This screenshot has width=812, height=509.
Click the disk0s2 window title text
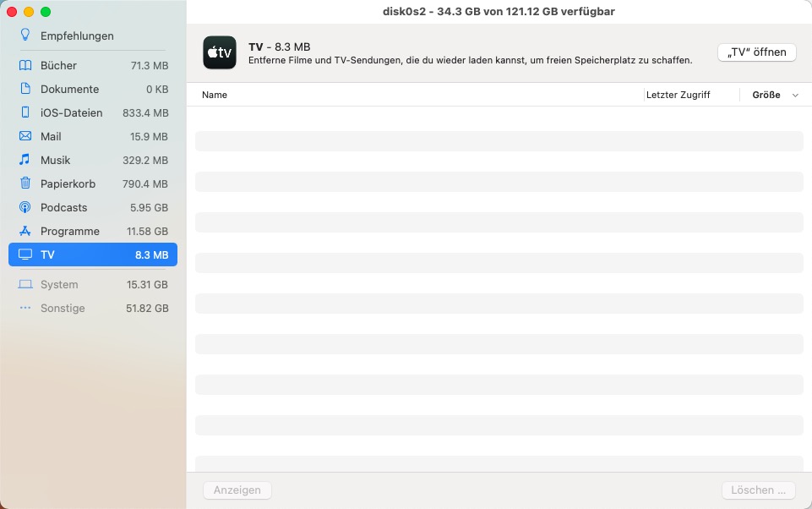(499, 11)
